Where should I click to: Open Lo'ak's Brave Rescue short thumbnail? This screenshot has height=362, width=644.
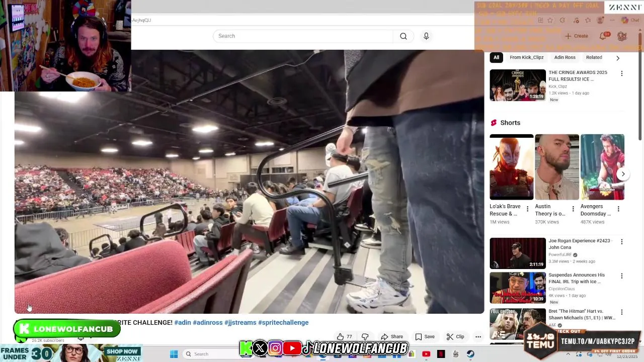[x=512, y=167]
